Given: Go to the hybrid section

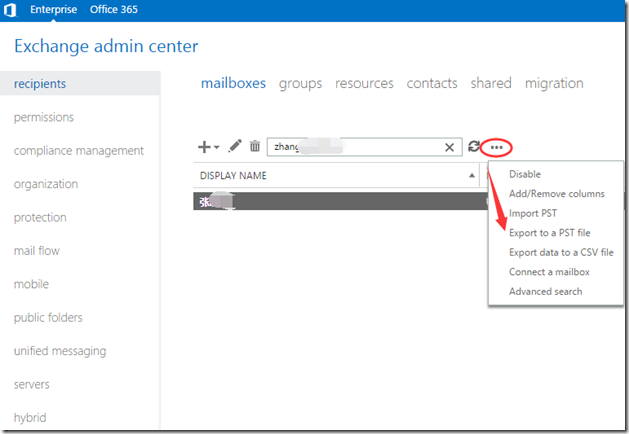Looking at the screenshot, I should (x=30, y=418).
